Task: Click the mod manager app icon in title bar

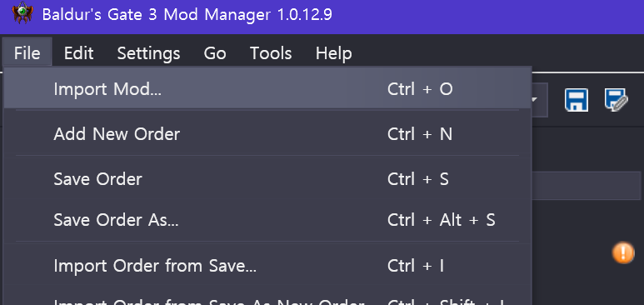Action: pyautogui.click(x=22, y=13)
